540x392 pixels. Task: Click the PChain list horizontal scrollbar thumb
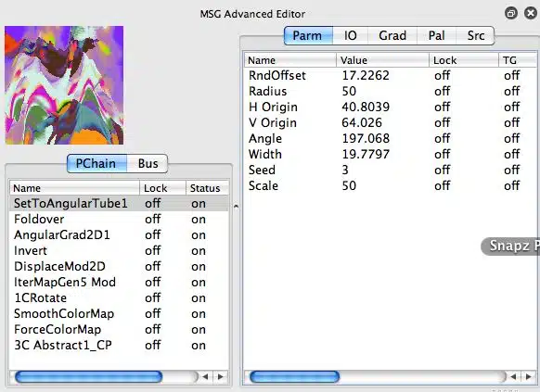88,377
